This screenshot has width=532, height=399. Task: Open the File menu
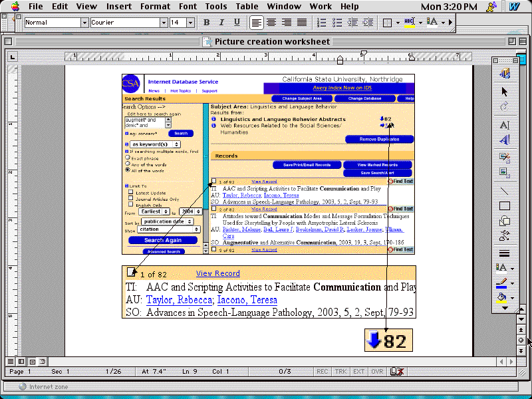(x=36, y=7)
